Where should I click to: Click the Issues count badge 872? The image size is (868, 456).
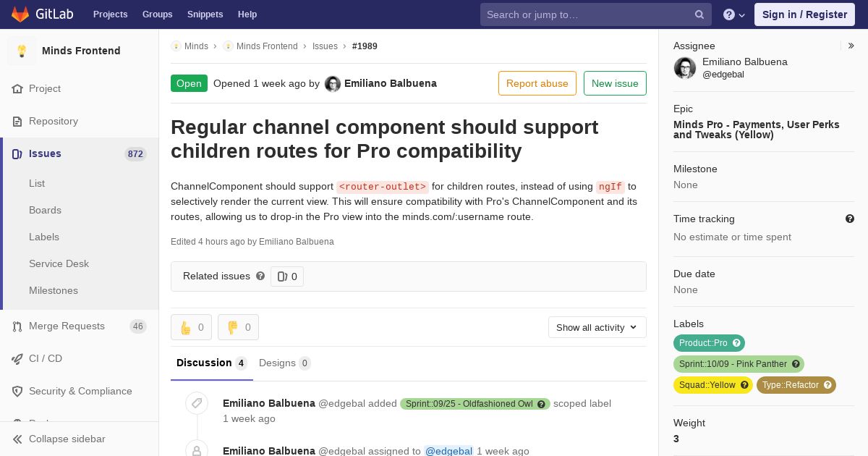[135, 154]
